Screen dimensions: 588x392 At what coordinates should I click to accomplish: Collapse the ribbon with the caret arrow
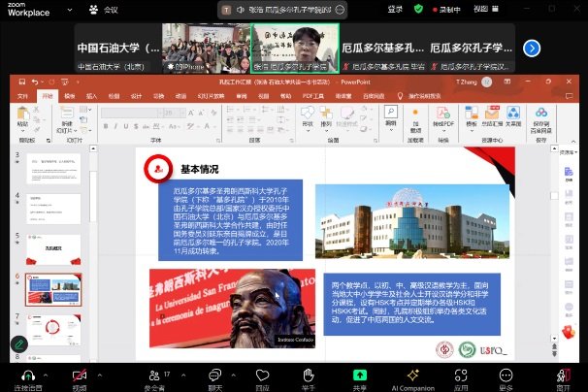573,141
